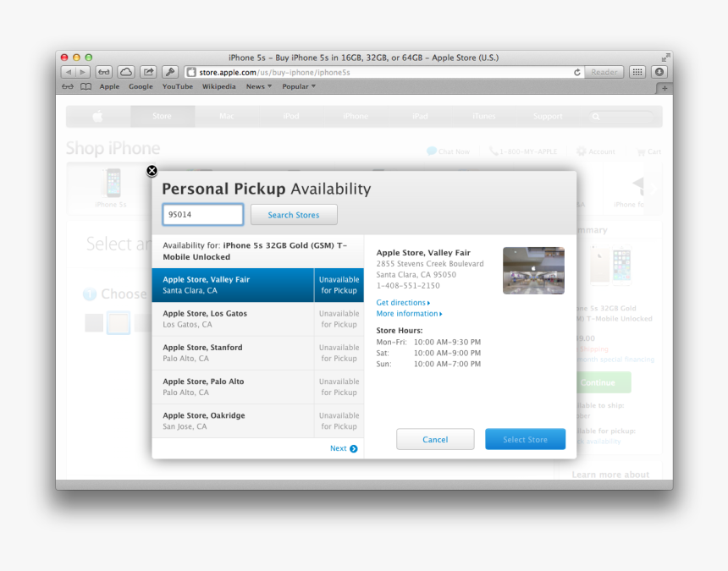Select the iPhone 5s model thumbnail

[x=112, y=188]
